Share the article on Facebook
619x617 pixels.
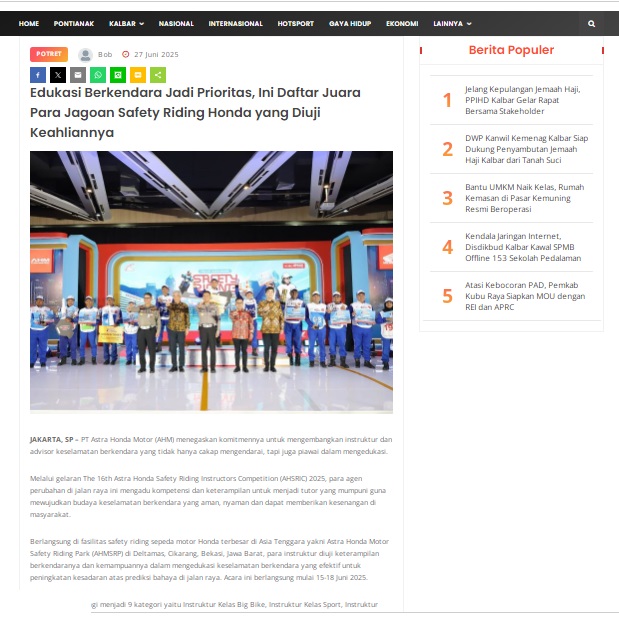coord(38,75)
